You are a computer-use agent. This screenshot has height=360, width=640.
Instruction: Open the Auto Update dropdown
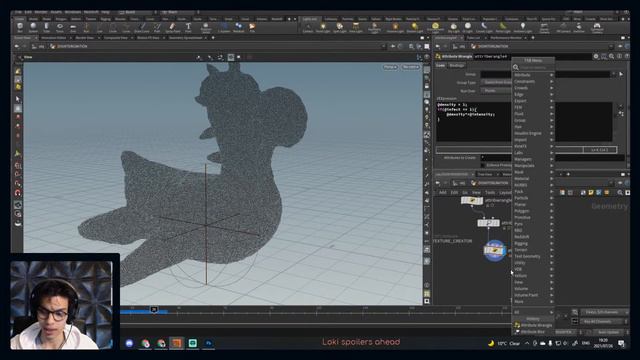pos(608,332)
